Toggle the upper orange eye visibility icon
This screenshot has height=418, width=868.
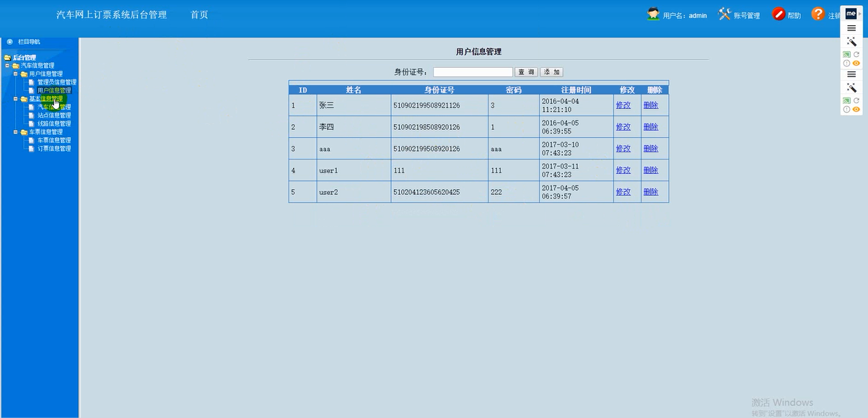click(x=856, y=64)
